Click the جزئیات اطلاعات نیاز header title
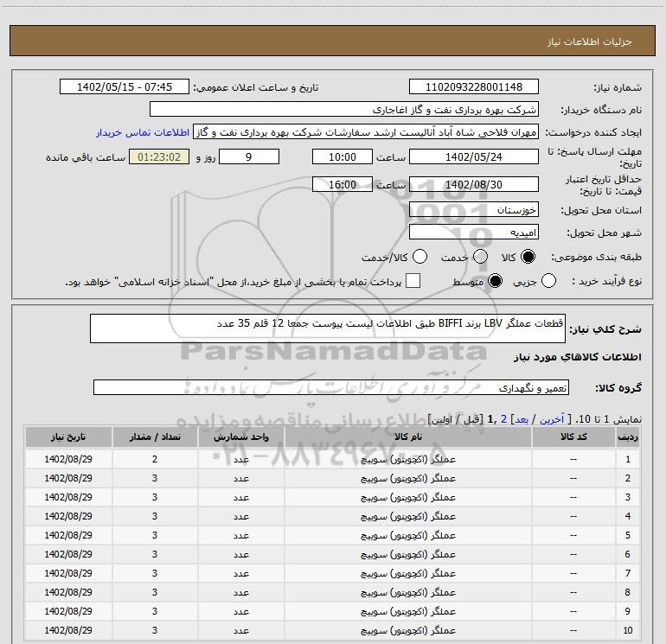Viewport: 666px width, 644px height. coord(590,41)
